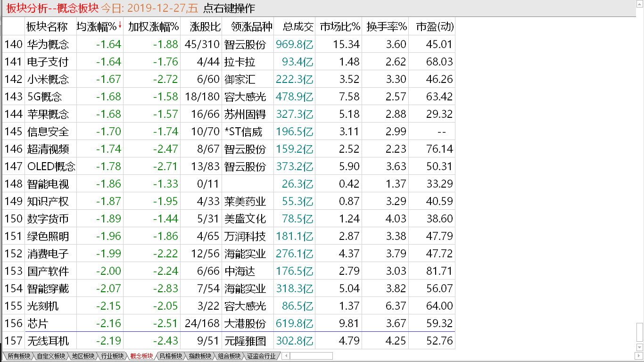The height and width of the screenshot is (362, 644).
Task: Click market share 15.34 cell
Action: click(346, 44)
